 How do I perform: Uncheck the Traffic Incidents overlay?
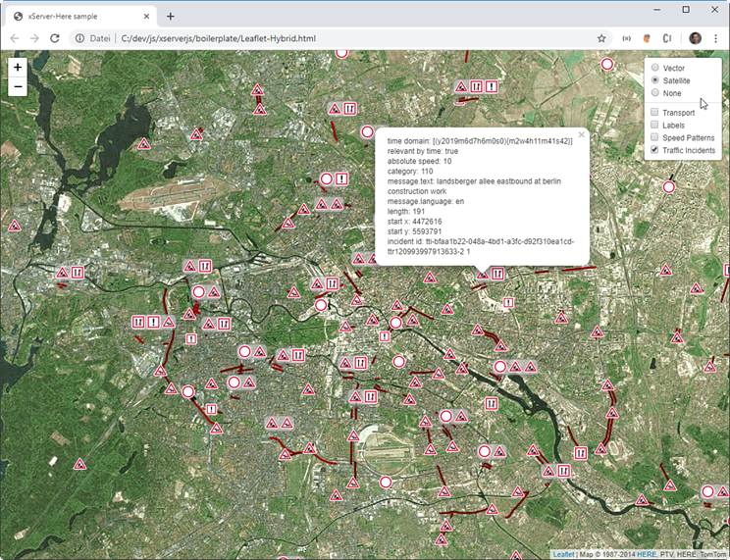pyautogui.click(x=654, y=151)
